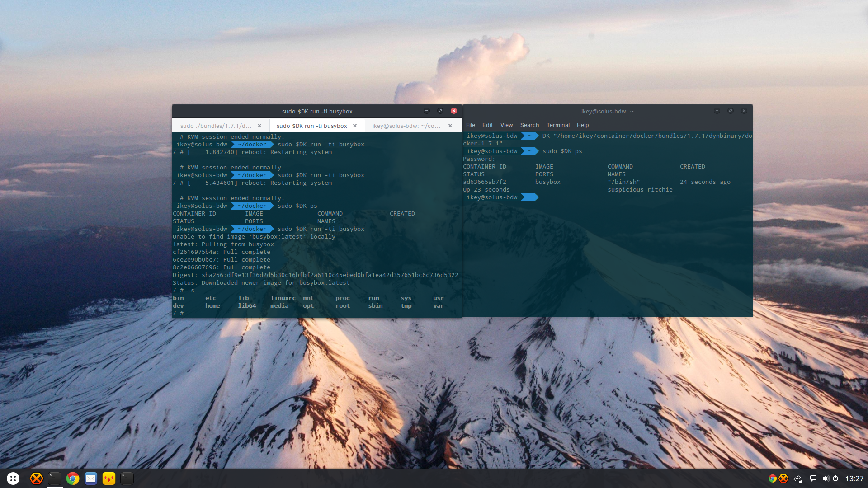Click the busybox image name in right terminal
The height and width of the screenshot is (488, 868).
click(x=548, y=182)
